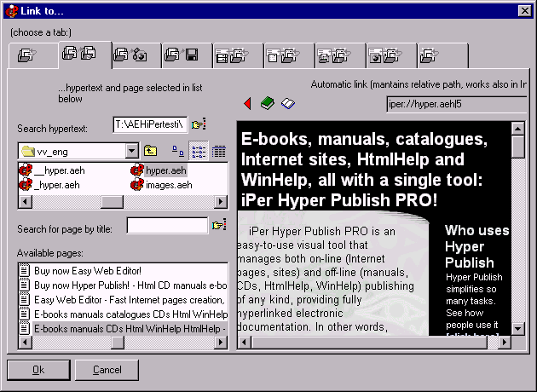Switch file list to list view

click(199, 151)
